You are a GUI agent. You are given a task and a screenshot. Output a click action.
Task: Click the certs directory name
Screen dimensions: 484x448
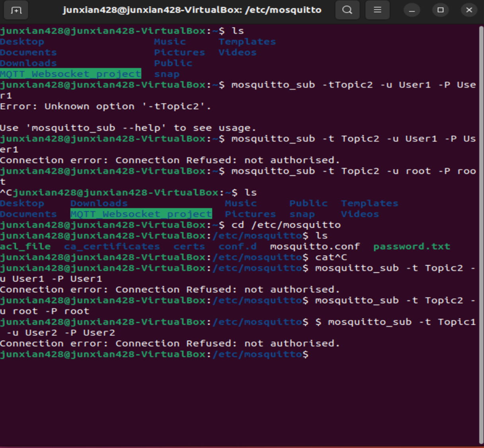point(189,246)
